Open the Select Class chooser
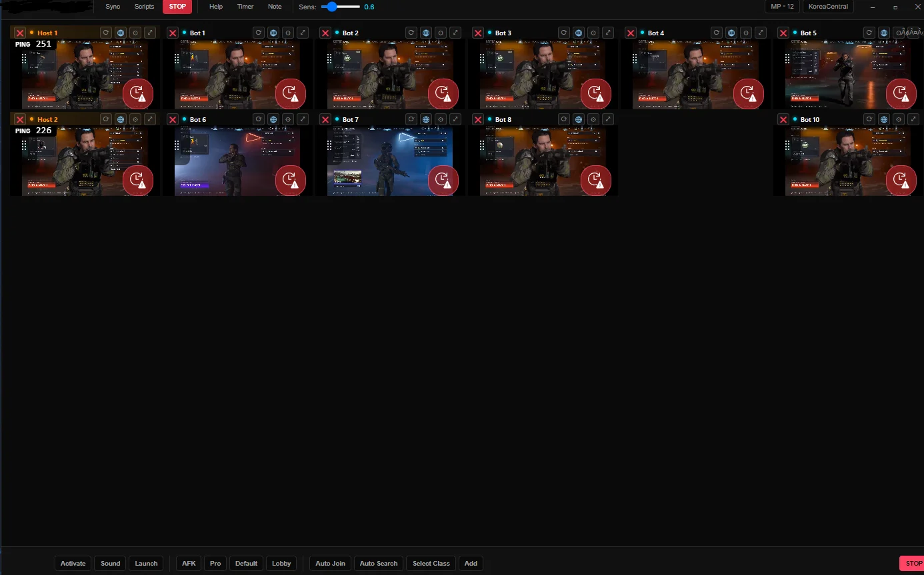Viewport: 924px width, 575px height. [431, 563]
